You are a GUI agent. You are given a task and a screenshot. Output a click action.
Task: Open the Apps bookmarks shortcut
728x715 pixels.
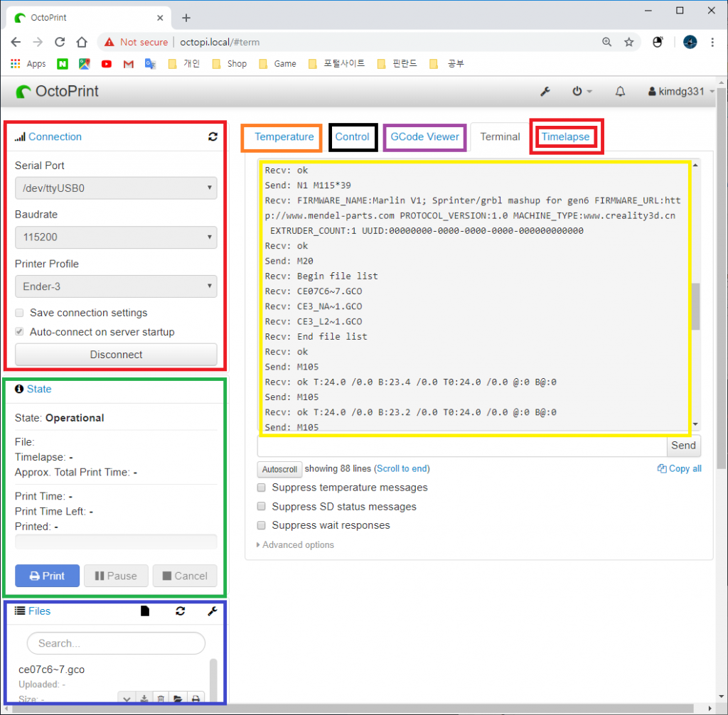28,63
